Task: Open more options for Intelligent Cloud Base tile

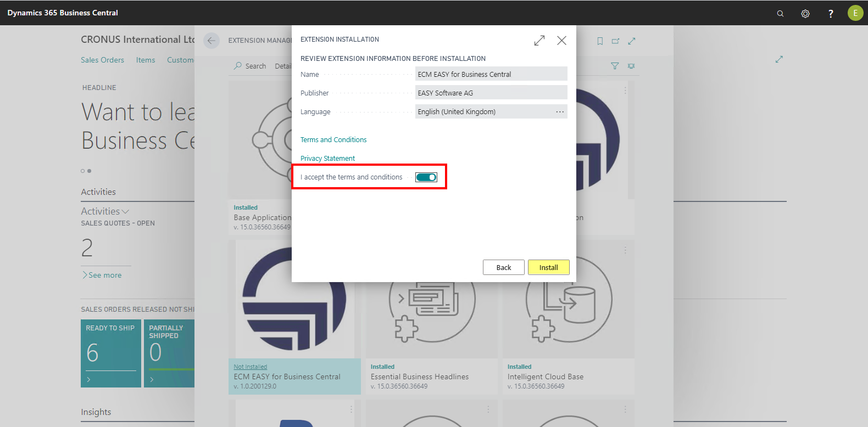Action: [625, 250]
